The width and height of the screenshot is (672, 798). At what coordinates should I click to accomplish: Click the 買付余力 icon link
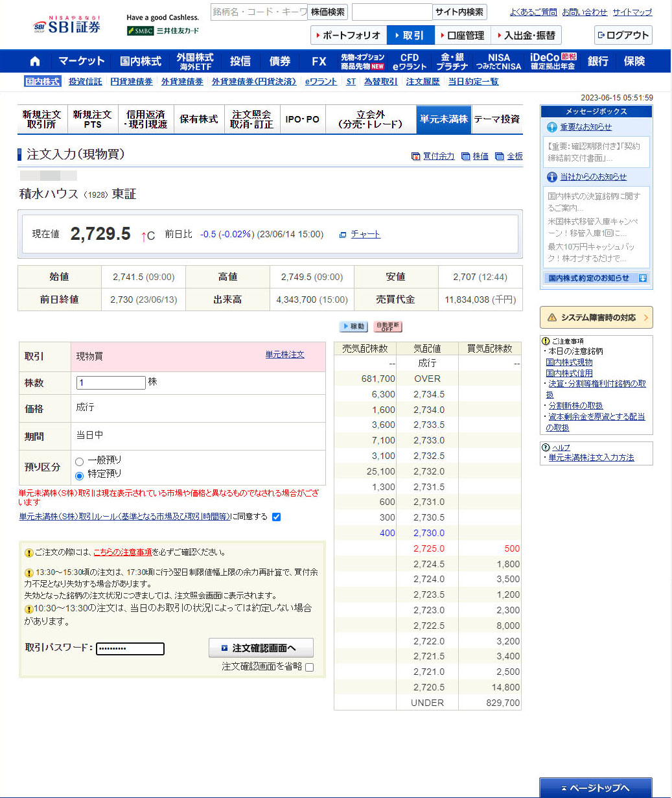click(415, 156)
